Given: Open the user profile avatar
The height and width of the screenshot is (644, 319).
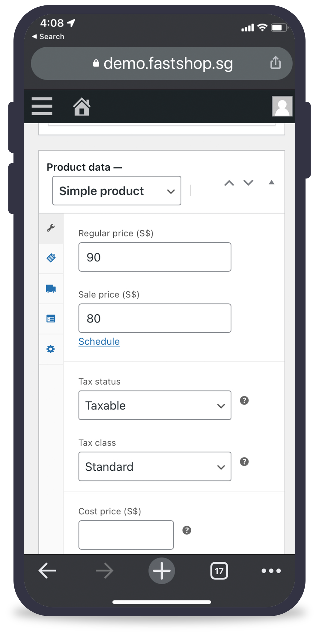Looking at the screenshot, I should (x=282, y=106).
